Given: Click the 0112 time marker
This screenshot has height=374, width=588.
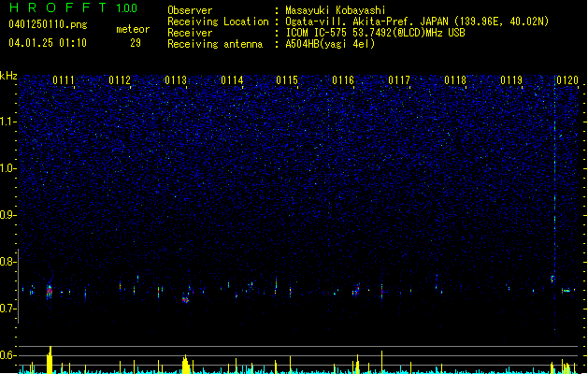Looking at the screenshot, I should [120, 80].
